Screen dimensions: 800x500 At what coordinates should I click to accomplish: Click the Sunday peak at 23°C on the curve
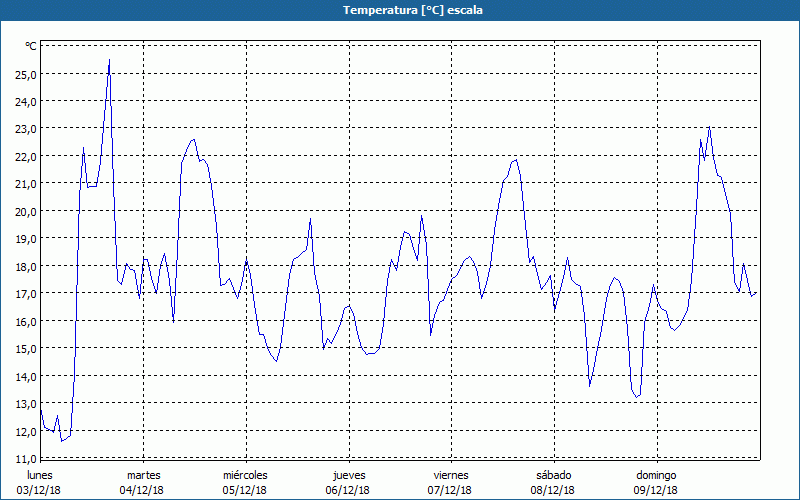tap(709, 127)
